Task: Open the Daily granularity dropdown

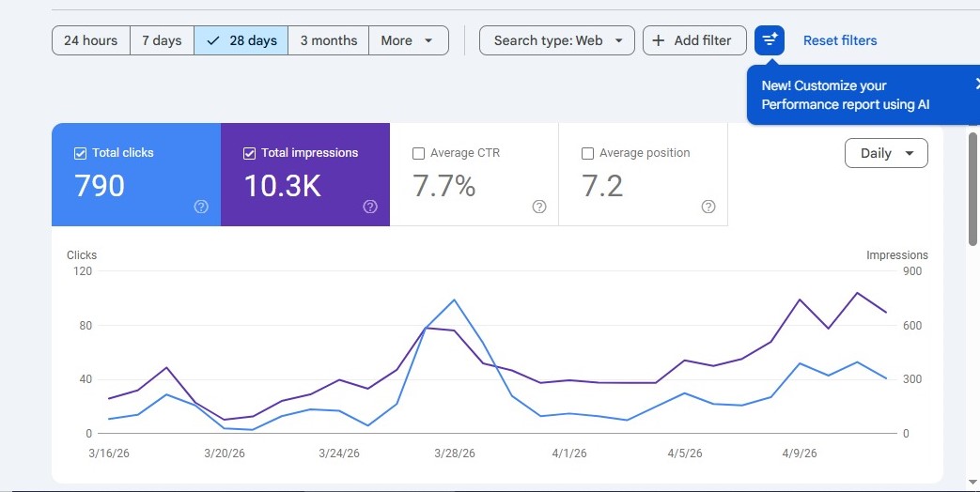Action: [886, 153]
